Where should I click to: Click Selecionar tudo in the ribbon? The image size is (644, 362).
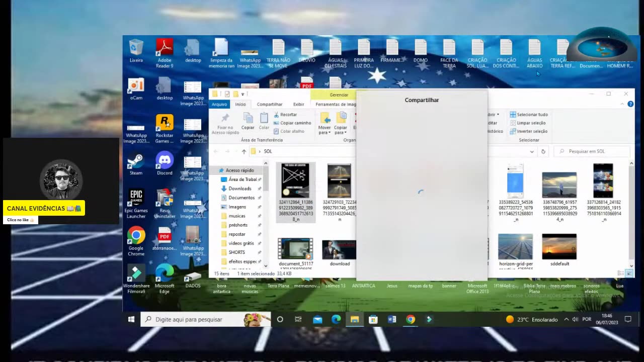[529, 115]
